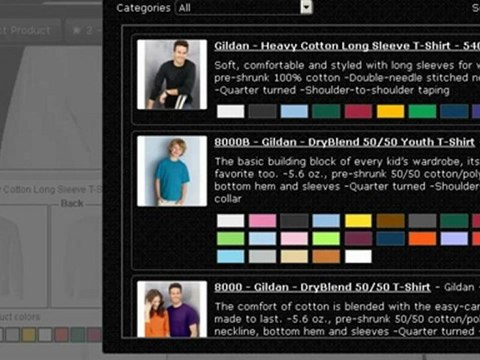Select the long sleeve T-shirt product thumbnail
480x360 pixels.
[x=172, y=74]
